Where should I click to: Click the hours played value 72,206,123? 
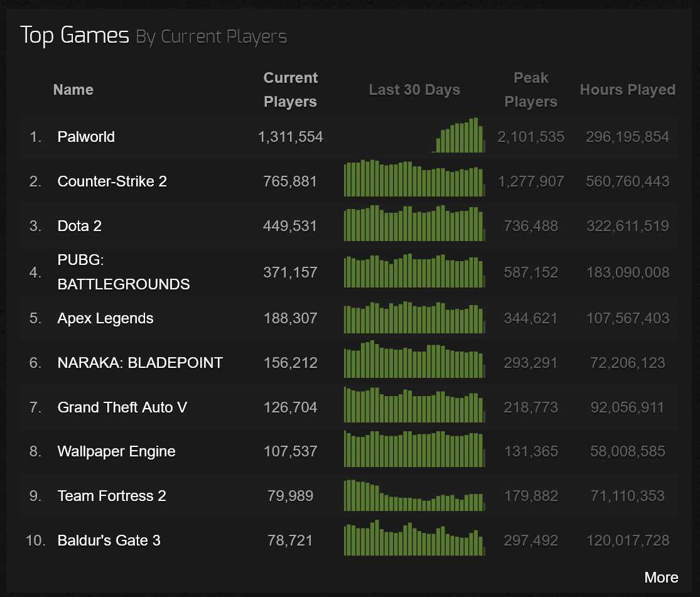(x=628, y=363)
